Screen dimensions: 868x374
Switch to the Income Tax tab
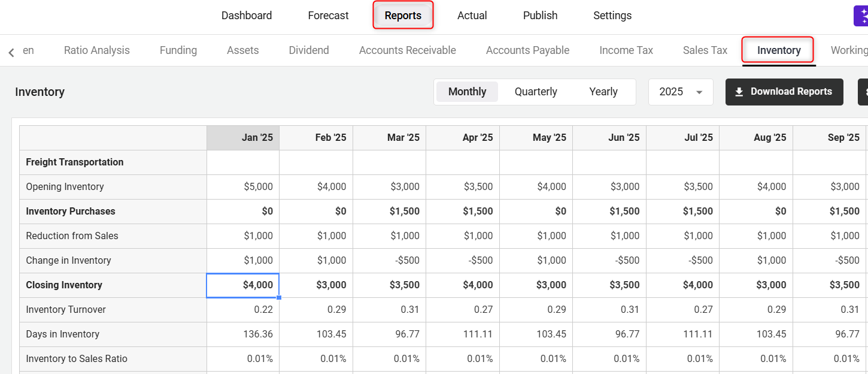[626, 50]
